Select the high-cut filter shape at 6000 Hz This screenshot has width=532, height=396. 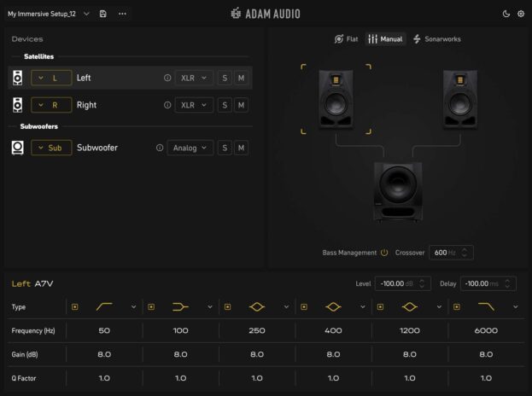tap(486, 307)
